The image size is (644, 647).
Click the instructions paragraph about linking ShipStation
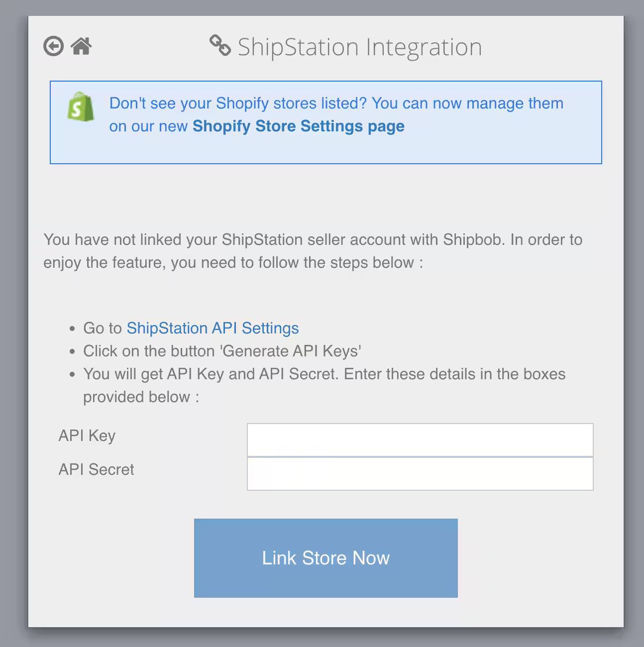(x=313, y=251)
